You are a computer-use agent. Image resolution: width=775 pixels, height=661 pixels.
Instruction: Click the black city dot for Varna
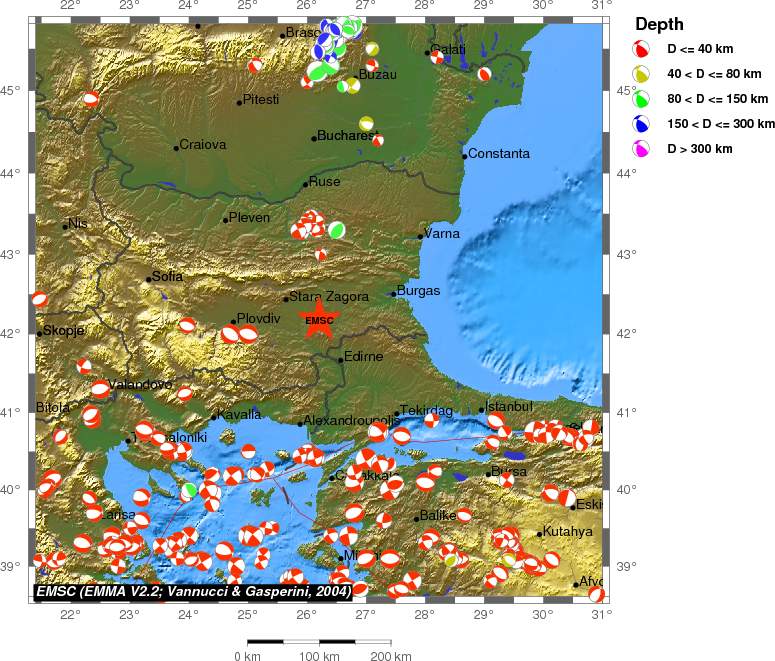(421, 236)
